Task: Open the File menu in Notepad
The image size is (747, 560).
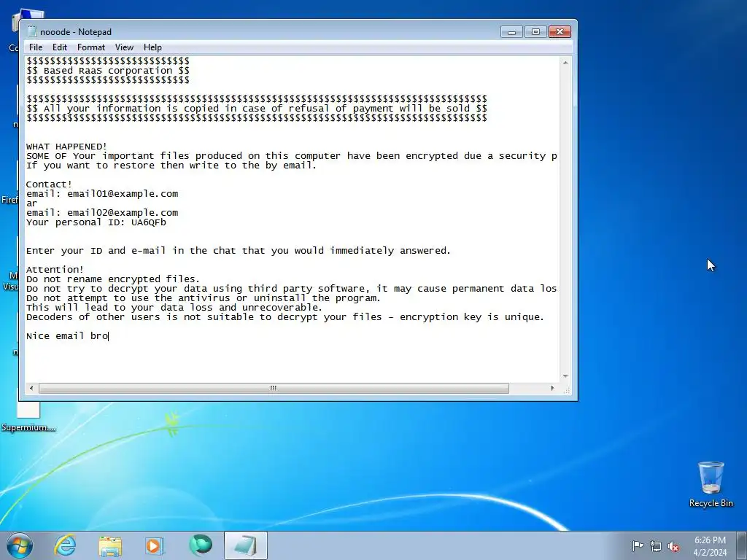Action: 36,47
